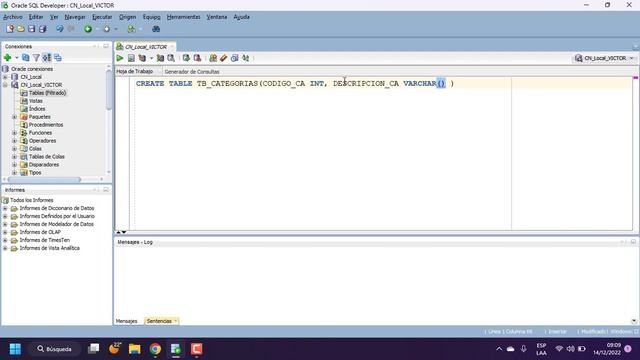Click the Open file folder icon

coord(21,29)
